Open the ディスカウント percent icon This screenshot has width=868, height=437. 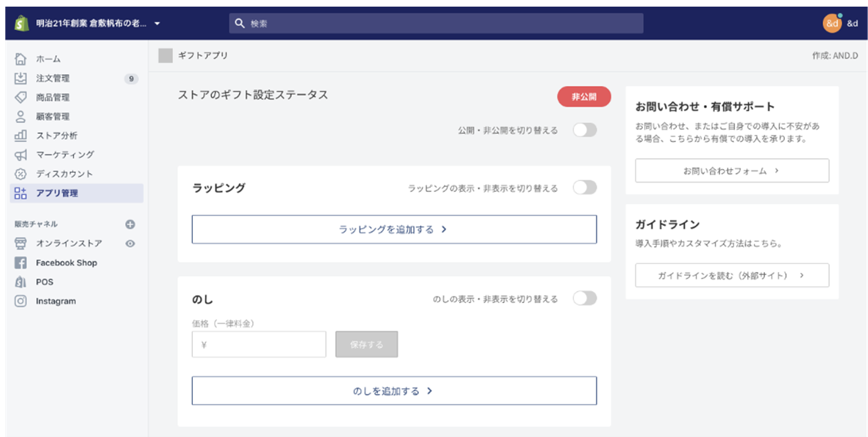click(x=21, y=174)
